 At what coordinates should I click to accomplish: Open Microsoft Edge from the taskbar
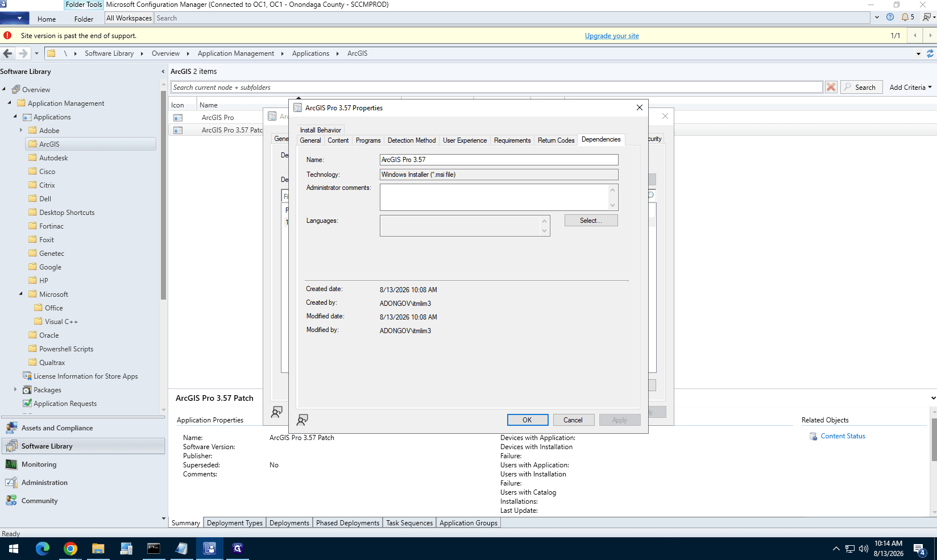click(x=43, y=548)
